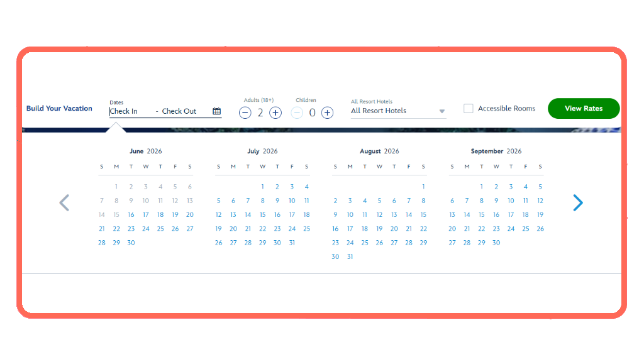Open the All Resort Hotels dropdown

[398, 111]
